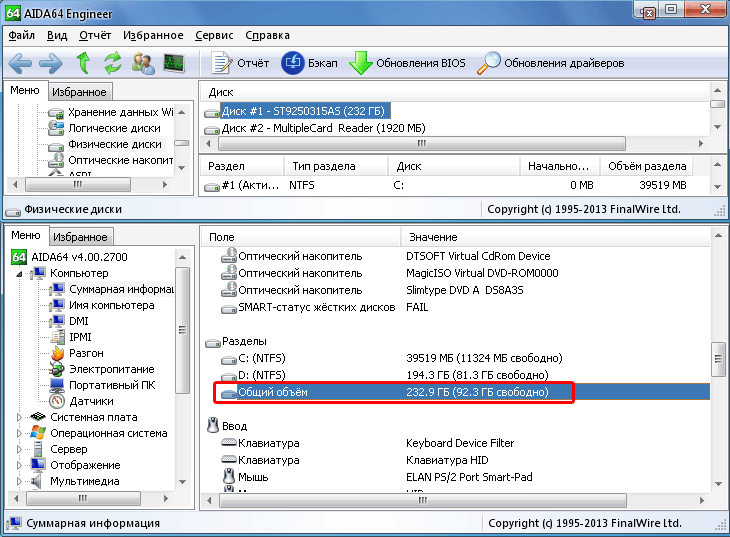Switch to Избранное tab in lower window
The image size is (730, 537).
point(80,237)
